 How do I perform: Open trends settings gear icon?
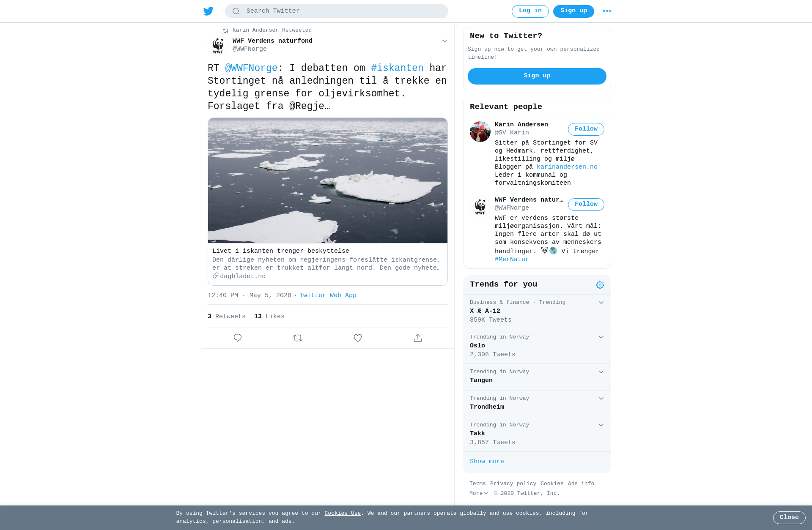600,285
